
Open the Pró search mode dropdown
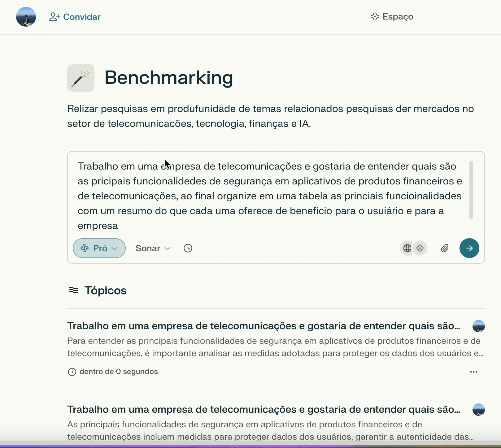tap(99, 248)
